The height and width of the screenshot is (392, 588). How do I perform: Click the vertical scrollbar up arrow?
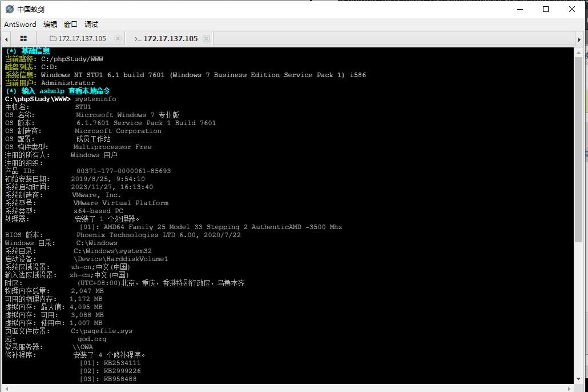[x=578, y=53]
